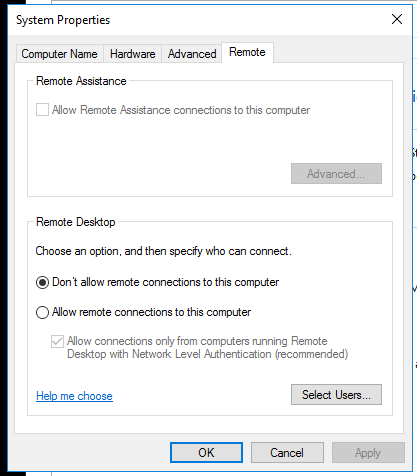Click the background window strip right of the dialog
The image size is (417, 476).
pos(415,233)
